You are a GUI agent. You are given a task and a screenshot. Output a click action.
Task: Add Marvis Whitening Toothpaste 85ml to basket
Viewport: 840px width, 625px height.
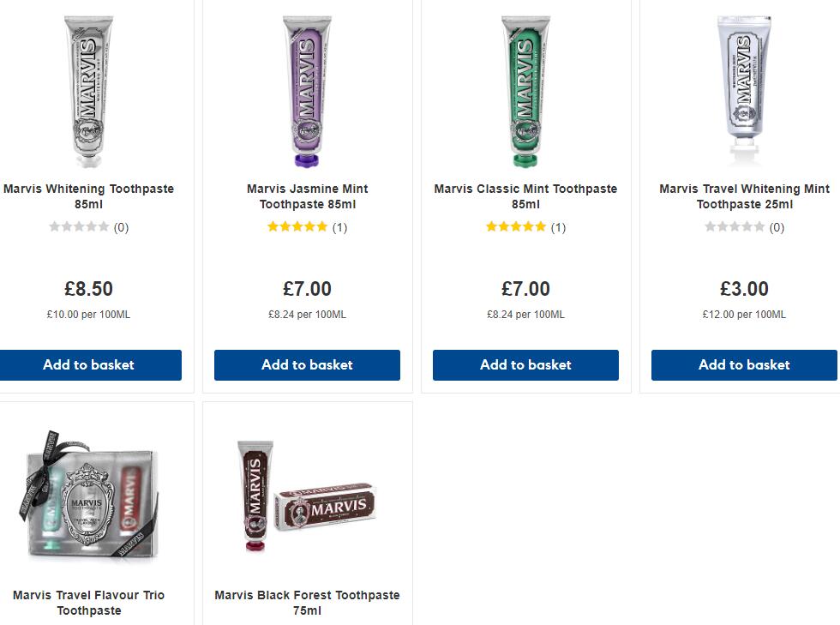point(89,365)
